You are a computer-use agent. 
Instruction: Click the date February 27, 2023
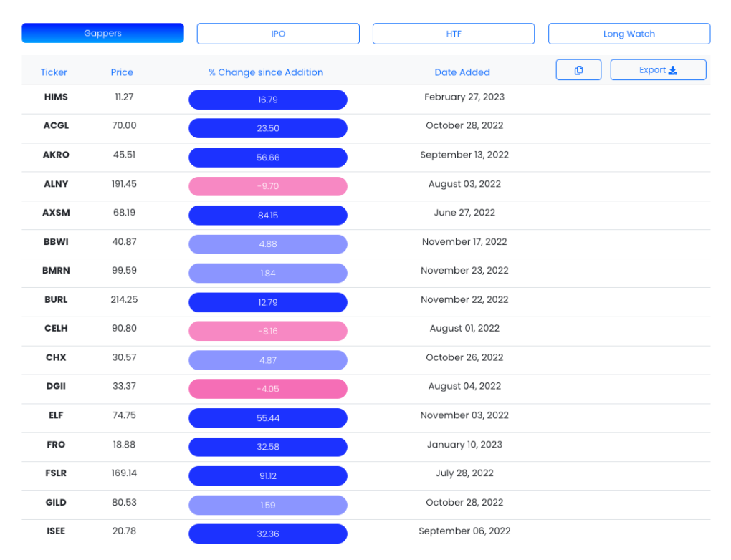point(464,97)
